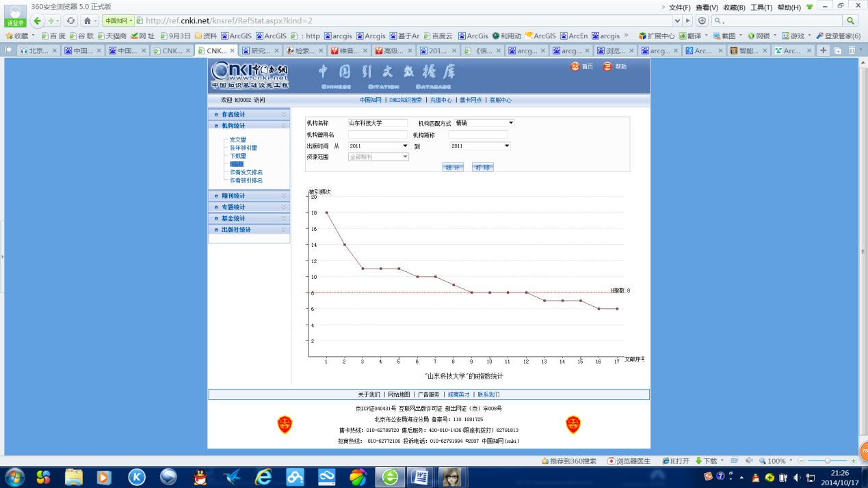The height and width of the screenshot is (488, 868).
Task: Click the 首页 home icon on CNKI header
Action: (x=575, y=66)
